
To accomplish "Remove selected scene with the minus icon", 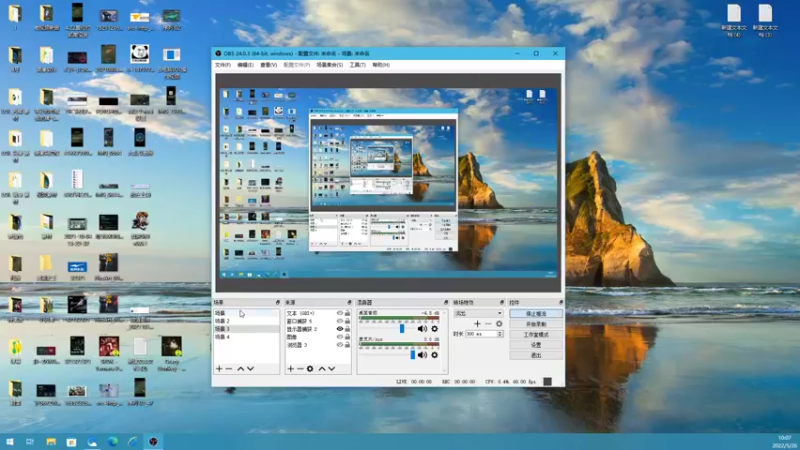I will click(x=229, y=368).
